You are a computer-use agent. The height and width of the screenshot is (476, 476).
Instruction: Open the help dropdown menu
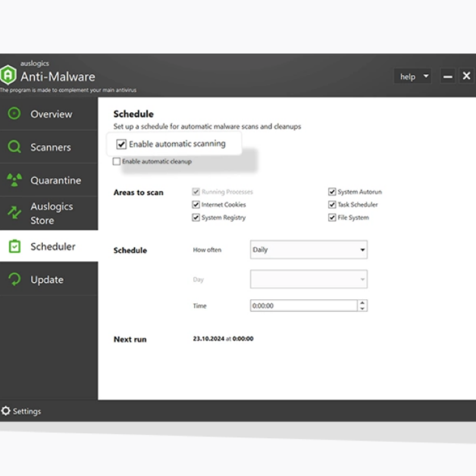click(412, 76)
